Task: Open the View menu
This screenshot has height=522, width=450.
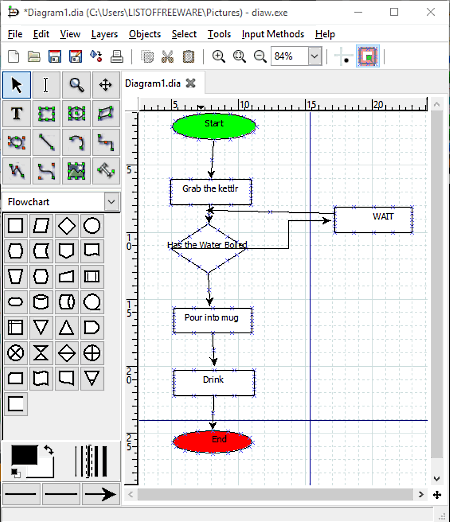Action: tap(70, 34)
